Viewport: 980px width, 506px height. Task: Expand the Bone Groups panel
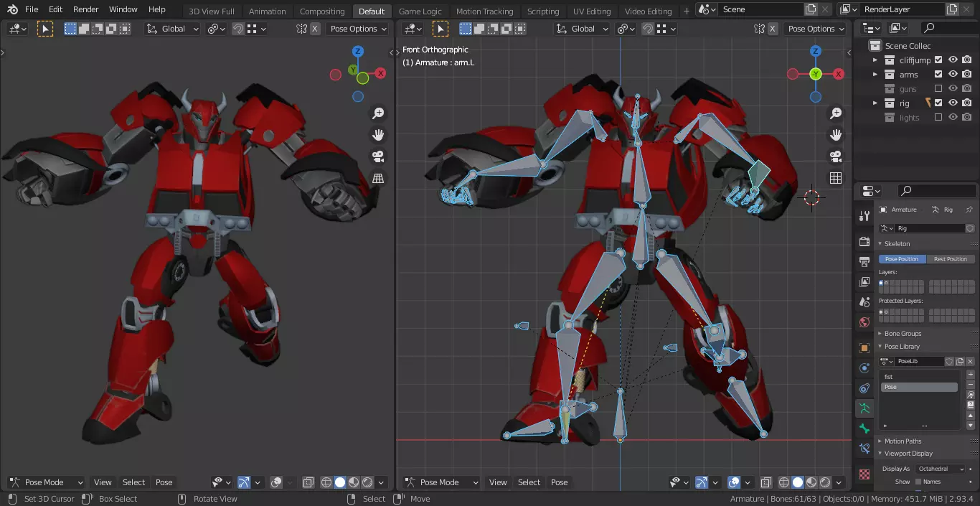903,334
